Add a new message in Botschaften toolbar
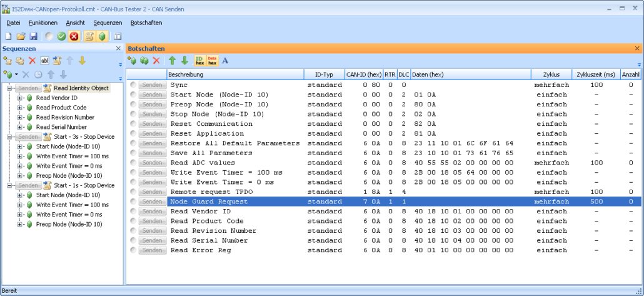 click(x=132, y=61)
